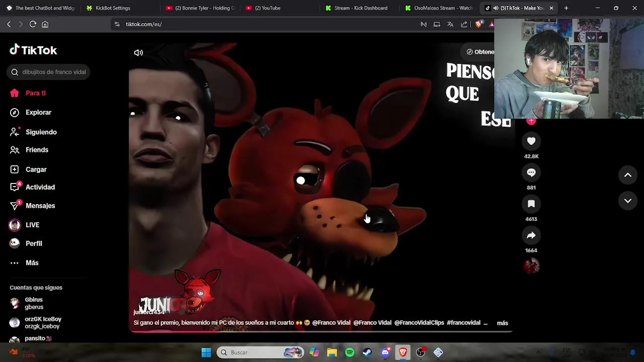Share this page icon in address bar
This screenshot has width=644, height=362.
[464, 24]
